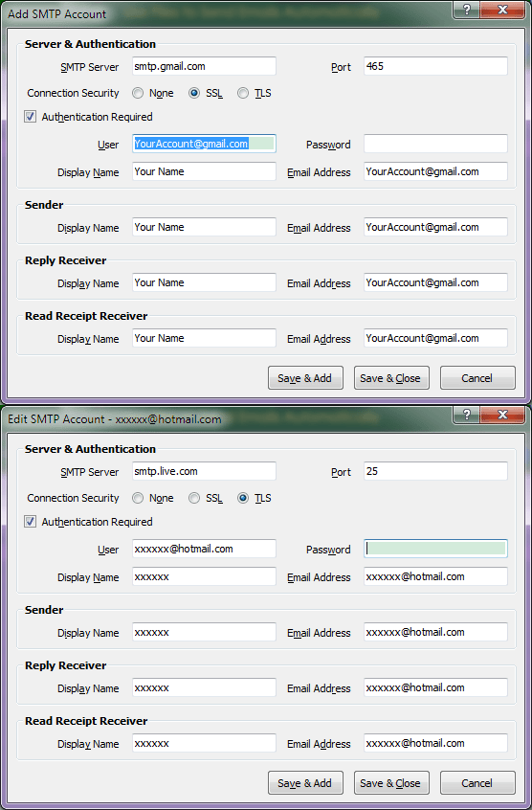Select TLS security for smtp.gmail.com account
532x810 pixels.
coord(243,93)
